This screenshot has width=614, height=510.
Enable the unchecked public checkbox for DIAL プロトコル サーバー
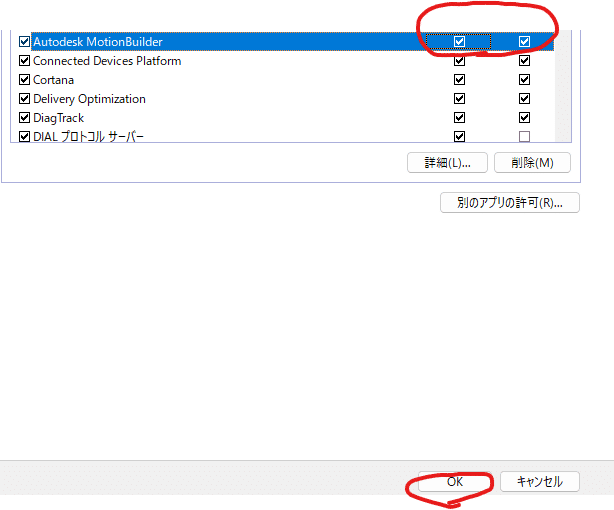(524, 136)
